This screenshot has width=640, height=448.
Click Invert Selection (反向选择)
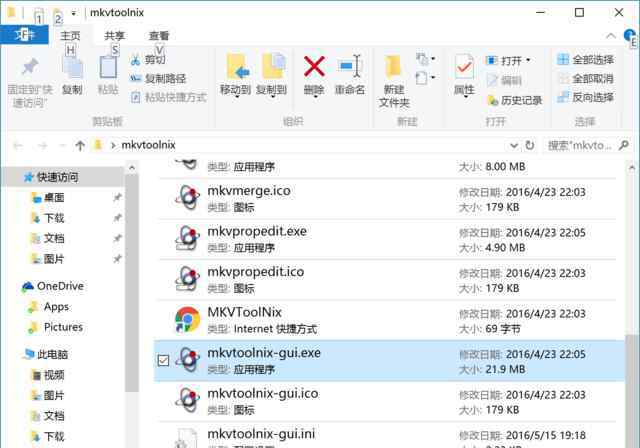click(585, 97)
